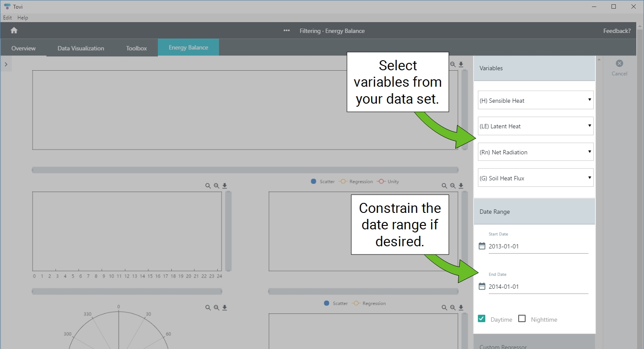
Task: Click the horizontal slider below top chart
Action: click(x=245, y=170)
